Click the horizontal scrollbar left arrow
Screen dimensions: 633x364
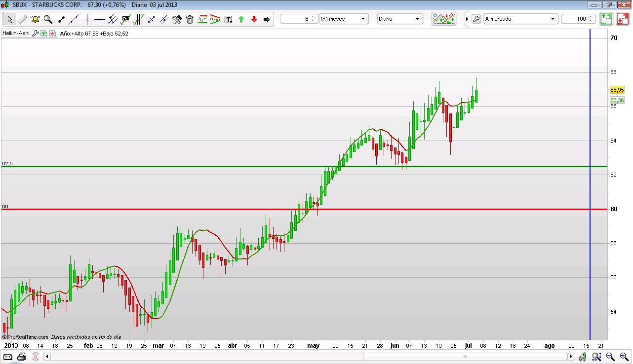47,357
